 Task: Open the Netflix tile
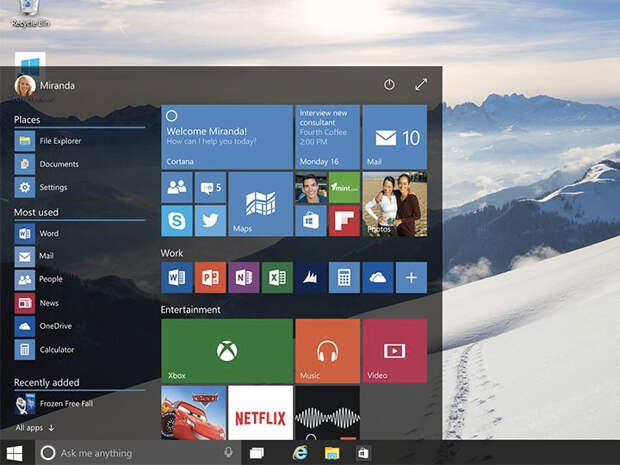[x=261, y=413]
